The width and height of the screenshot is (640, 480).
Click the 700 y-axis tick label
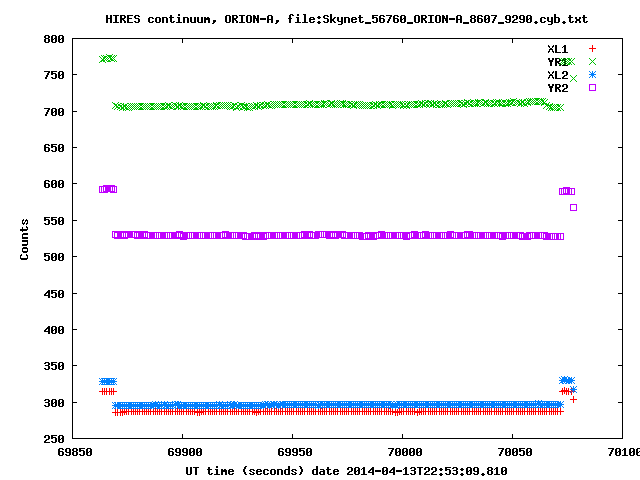pos(54,112)
